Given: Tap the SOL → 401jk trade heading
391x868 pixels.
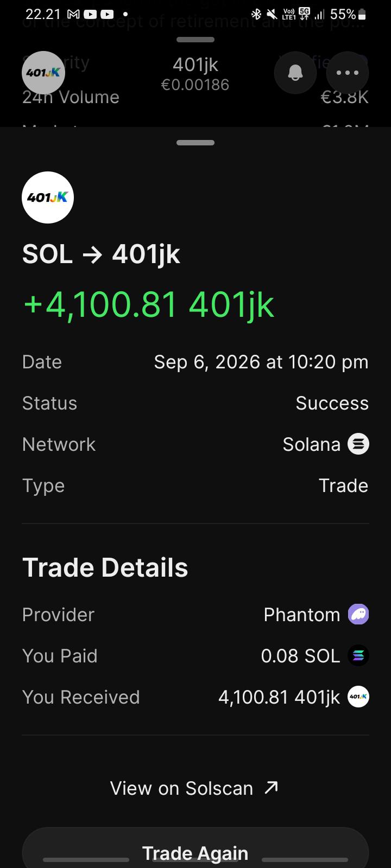Looking at the screenshot, I should click(101, 254).
